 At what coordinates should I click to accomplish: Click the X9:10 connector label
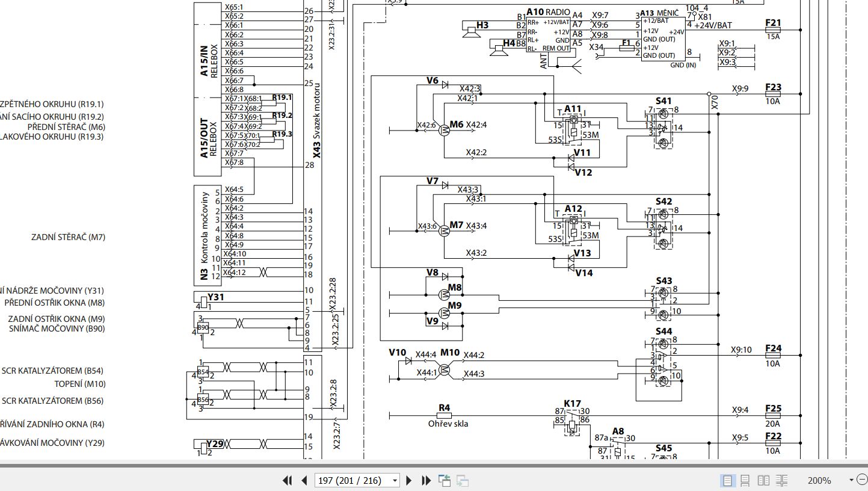pyautogui.click(x=741, y=350)
